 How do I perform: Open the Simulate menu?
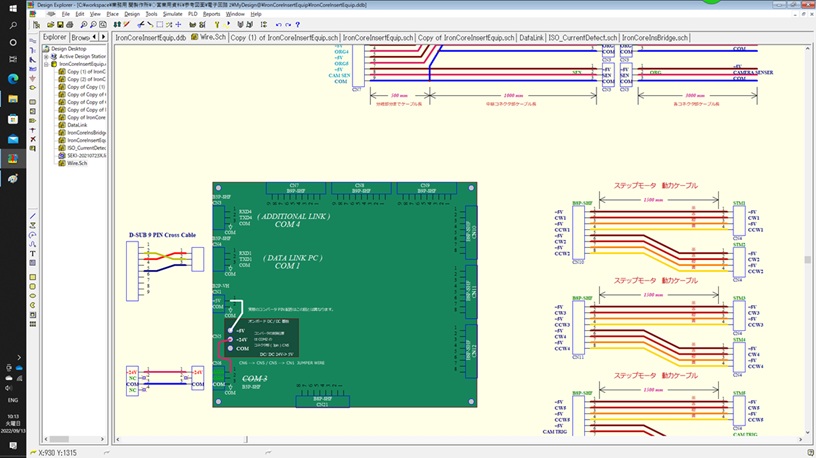(x=170, y=15)
